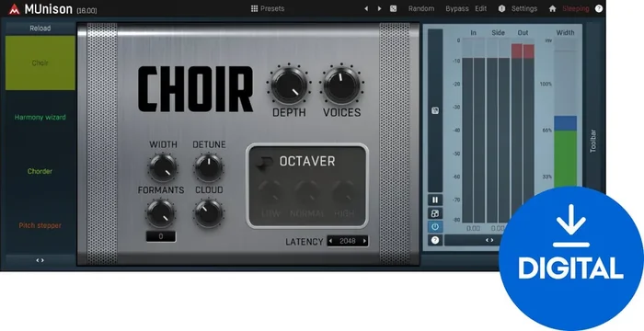Pause the meters with pause button
Image resolution: width=644 pixels, height=331 pixels.
tap(435, 200)
